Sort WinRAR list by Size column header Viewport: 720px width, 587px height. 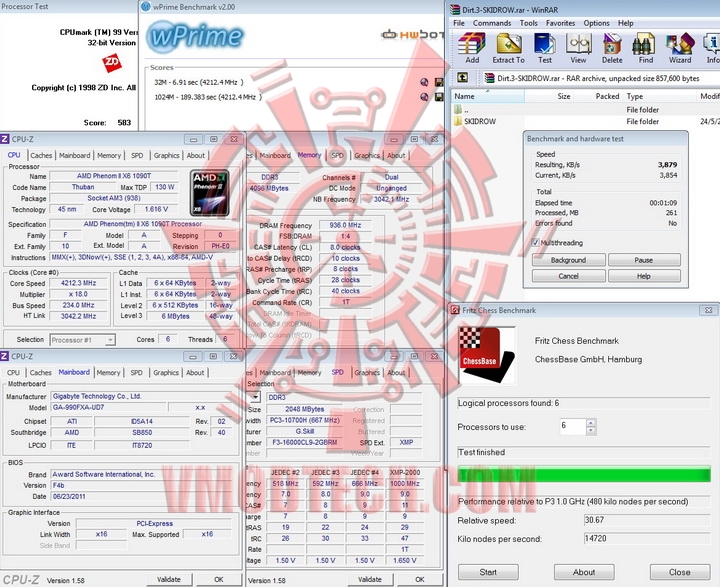pyautogui.click(x=548, y=96)
